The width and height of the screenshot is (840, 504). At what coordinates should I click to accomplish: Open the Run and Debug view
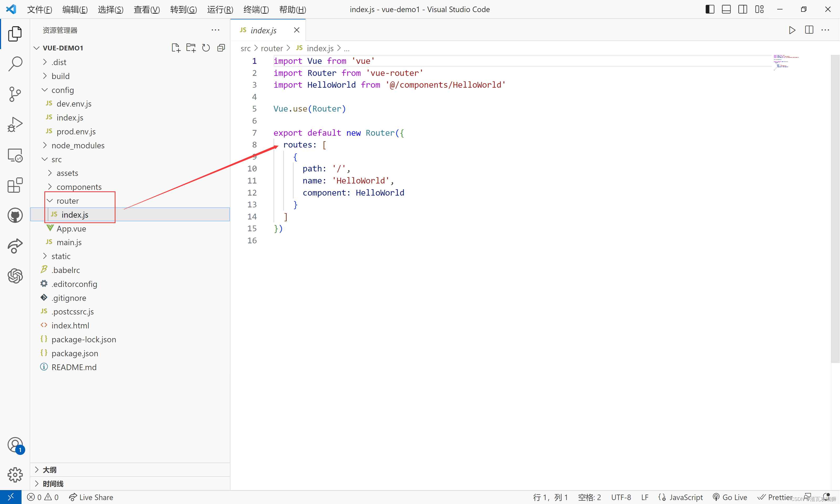pos(15,124)
